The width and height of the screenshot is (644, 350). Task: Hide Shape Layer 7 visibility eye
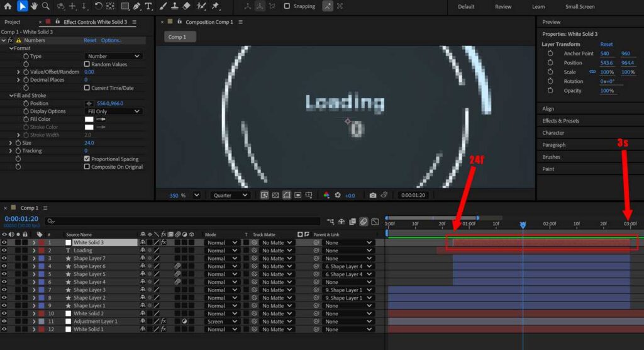tap(4, 258)
